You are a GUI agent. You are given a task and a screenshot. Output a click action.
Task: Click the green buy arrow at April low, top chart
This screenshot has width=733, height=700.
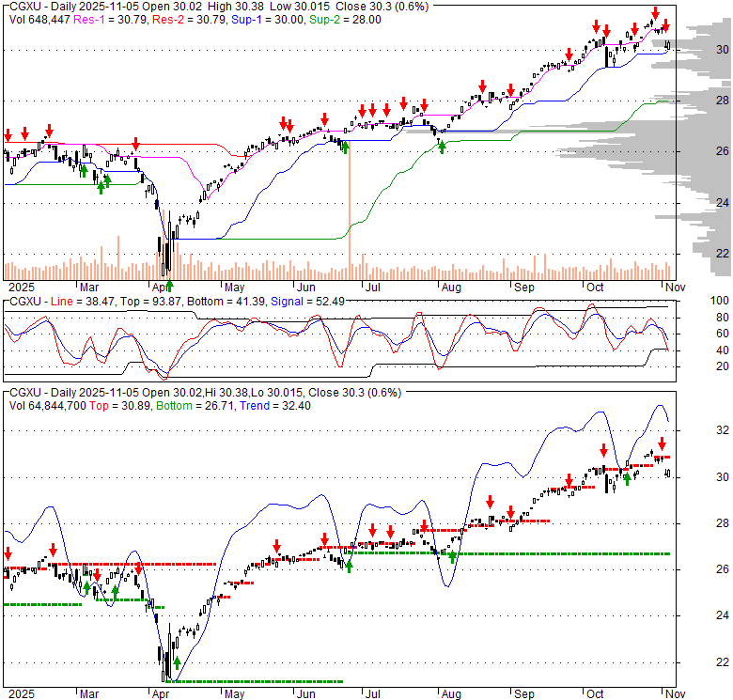point(169,258)
